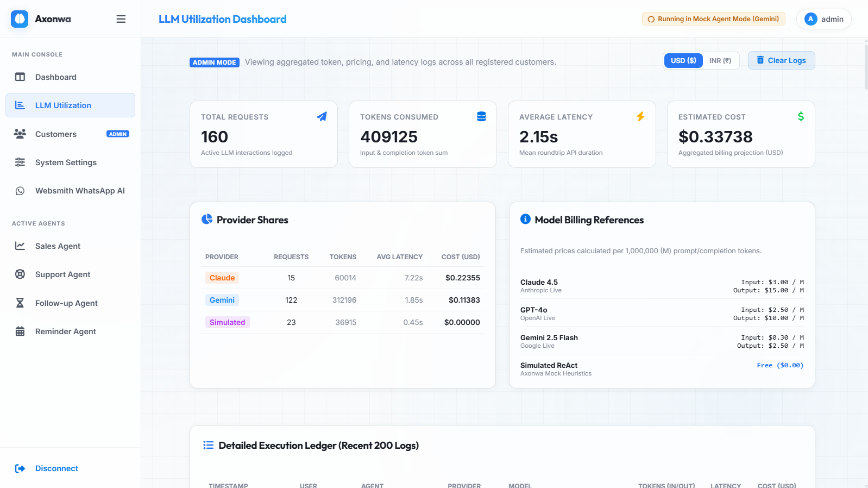Screen dimensions: 868x488
Task: Open the Support Agent entry
Action: click(x=71, y=274)
